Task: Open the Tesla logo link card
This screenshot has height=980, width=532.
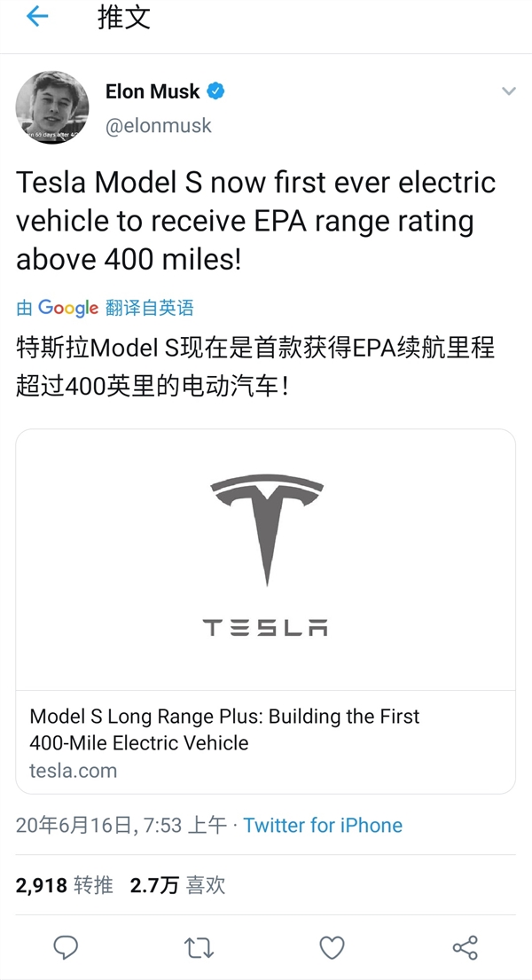Action: (266, 560)
